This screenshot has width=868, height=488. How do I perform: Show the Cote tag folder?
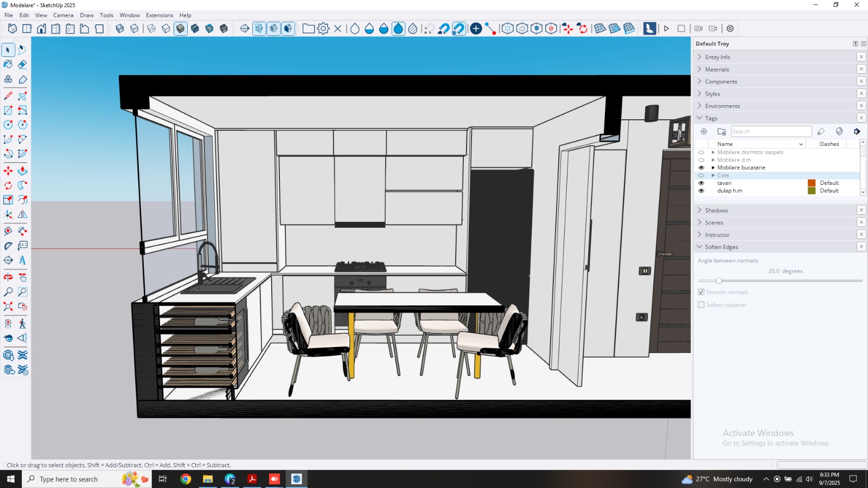pyautogui.click(x=701, y=176)
